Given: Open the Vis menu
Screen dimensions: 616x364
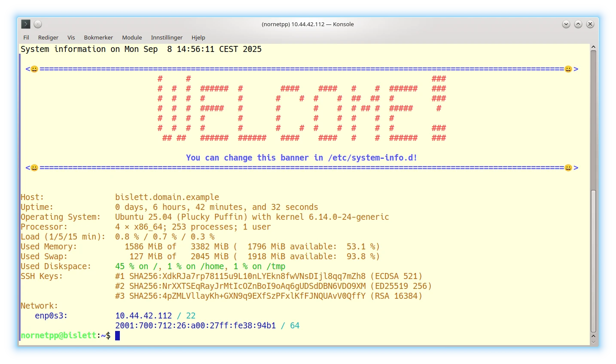Looking at the screenshot, I should pyautogui.click(x=71, y=37).
